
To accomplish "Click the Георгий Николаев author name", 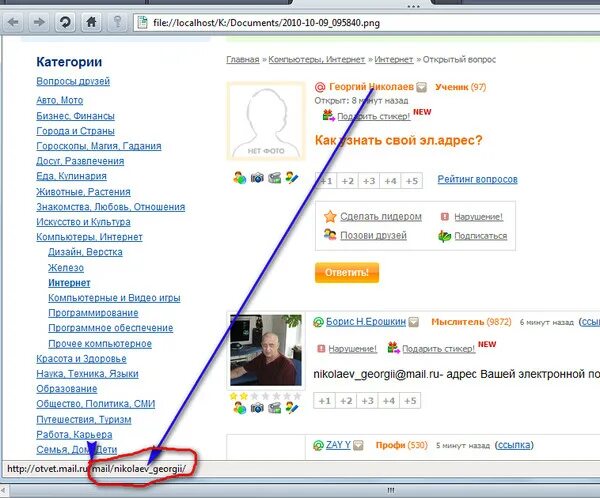I will point(371,87).
